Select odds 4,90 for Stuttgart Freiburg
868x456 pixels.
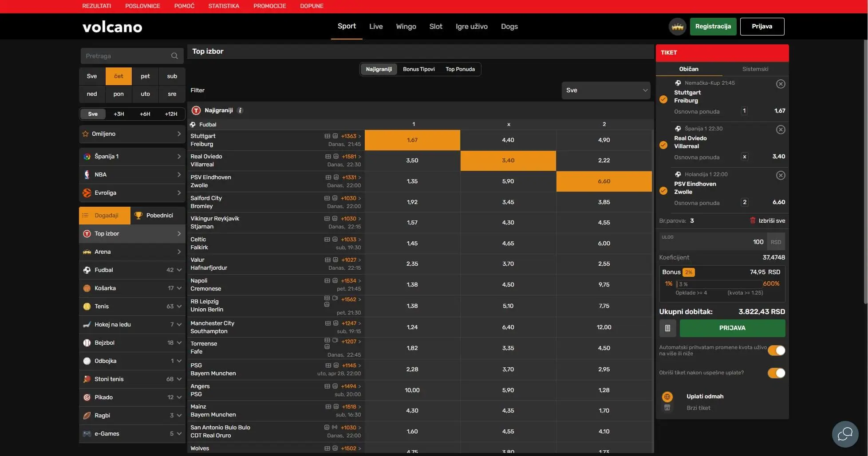click(604, 140)
